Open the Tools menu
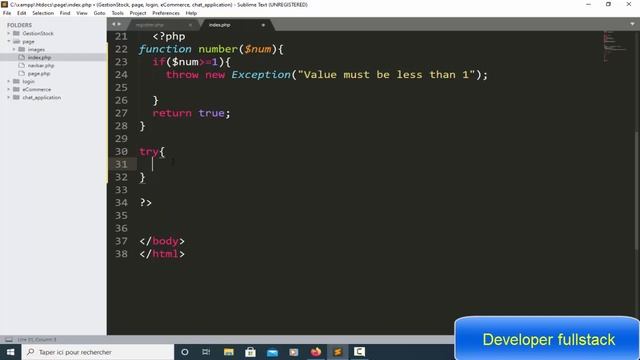This screenshot has height=360, width=640. click(118, 13)
